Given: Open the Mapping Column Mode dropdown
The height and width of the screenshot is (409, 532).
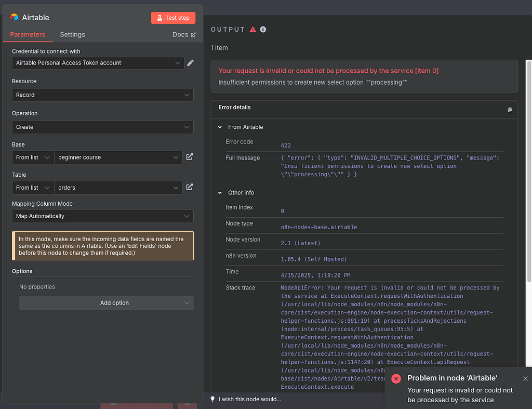Looking at the screenshot, I should [102, 216].
